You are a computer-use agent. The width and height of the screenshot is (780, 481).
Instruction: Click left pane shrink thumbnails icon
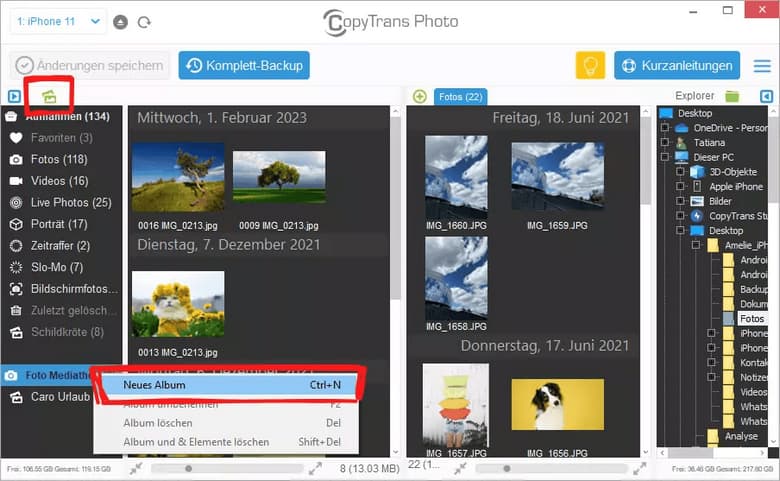pyautogui.click(x=136, y=468)
